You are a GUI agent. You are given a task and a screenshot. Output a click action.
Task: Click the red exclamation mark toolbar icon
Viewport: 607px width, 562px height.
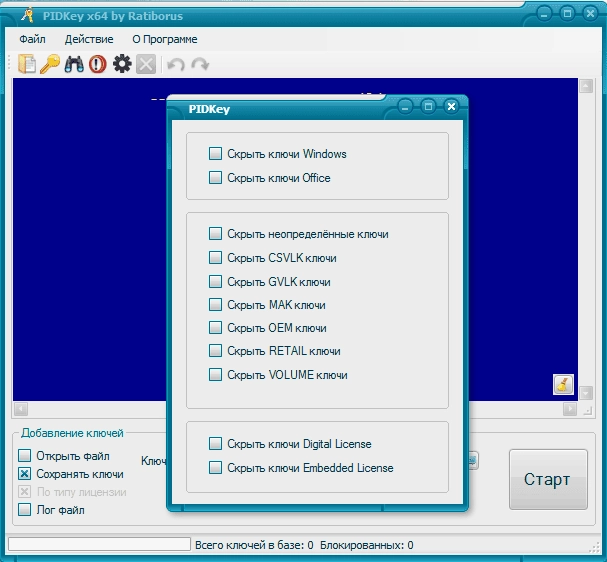[98, 64]
